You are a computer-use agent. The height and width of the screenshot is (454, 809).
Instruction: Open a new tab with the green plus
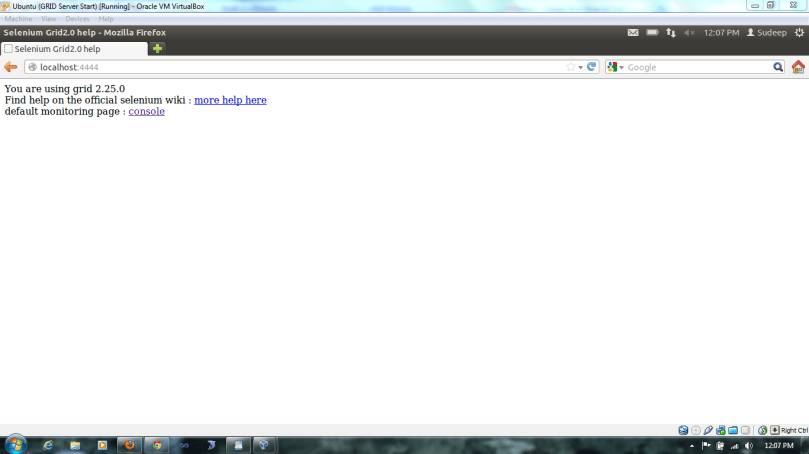157,48
